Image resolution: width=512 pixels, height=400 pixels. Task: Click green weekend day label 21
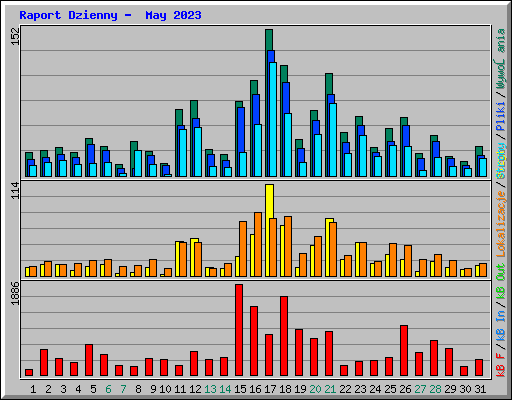[x=330, y=389]
